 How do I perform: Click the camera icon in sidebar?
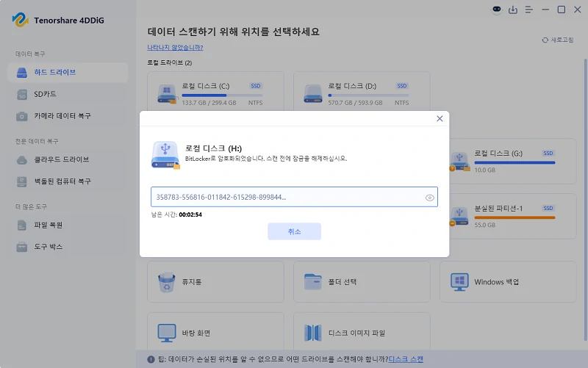click(22, 117)
